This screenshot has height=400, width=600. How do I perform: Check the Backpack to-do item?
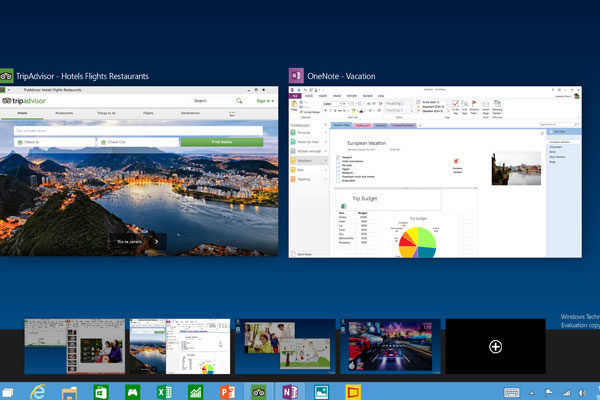click(338, 173)
